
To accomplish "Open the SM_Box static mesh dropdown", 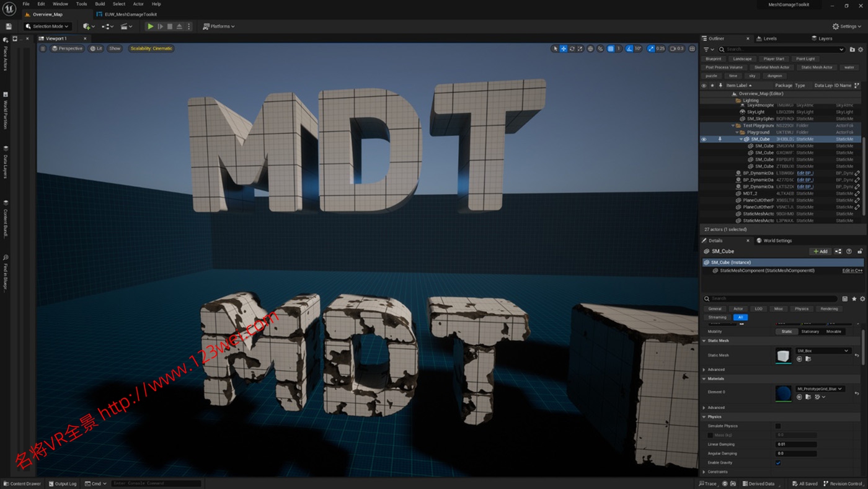I will coord(823,351).
